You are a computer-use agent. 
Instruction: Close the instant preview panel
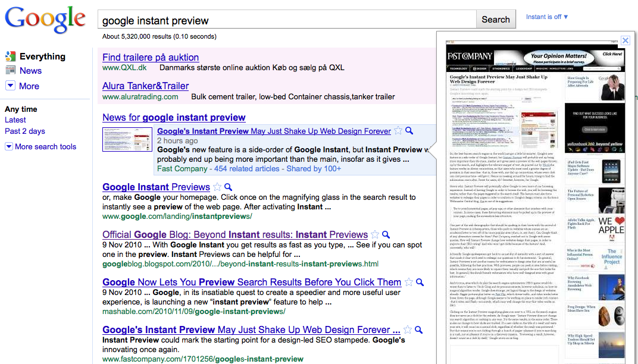626,40
